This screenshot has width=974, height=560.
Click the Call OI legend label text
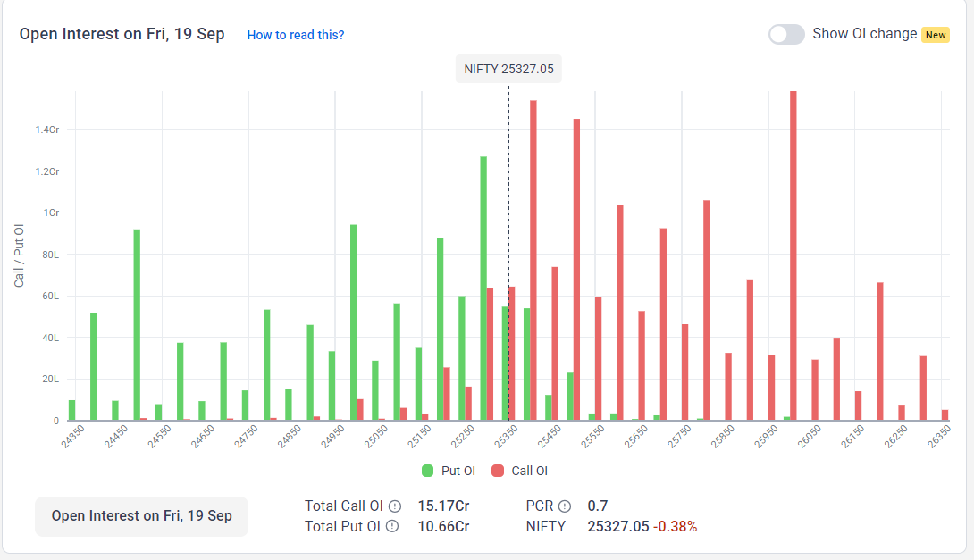[529, 471]
